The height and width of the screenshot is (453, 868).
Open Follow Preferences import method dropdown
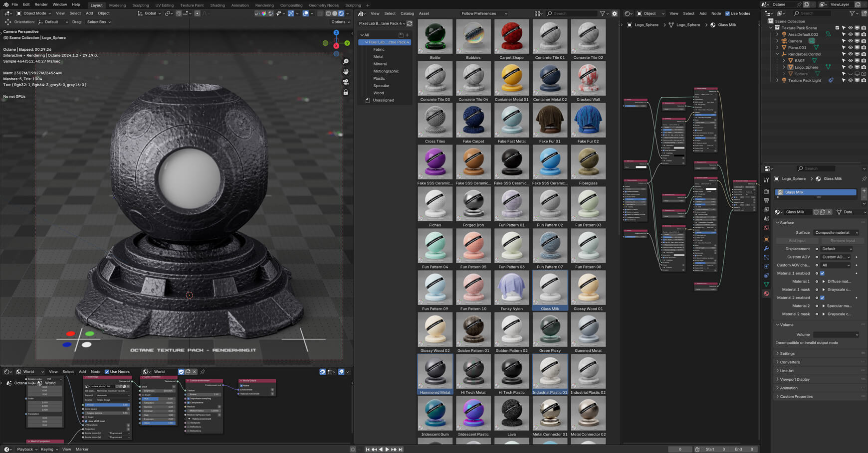483,13
